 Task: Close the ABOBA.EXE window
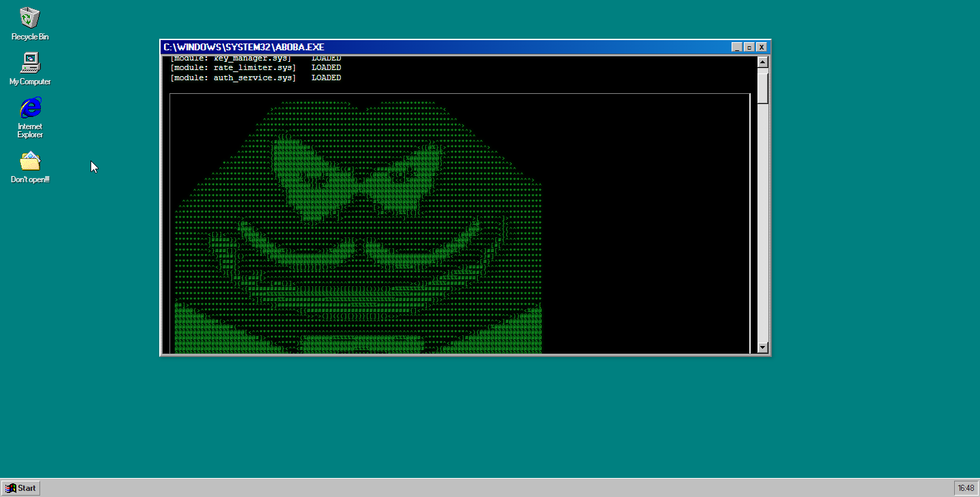tap(762, 47)
